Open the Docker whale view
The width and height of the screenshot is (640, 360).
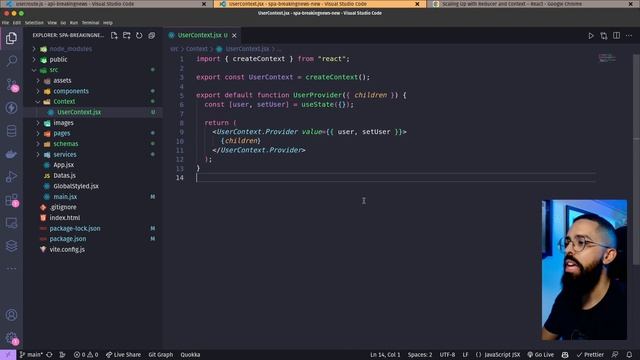(x=11, y=154)
